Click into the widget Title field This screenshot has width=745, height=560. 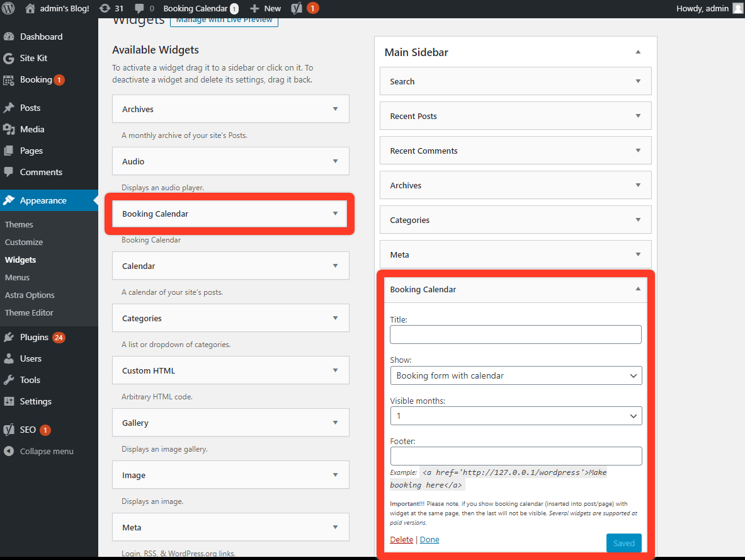(516, 334)
